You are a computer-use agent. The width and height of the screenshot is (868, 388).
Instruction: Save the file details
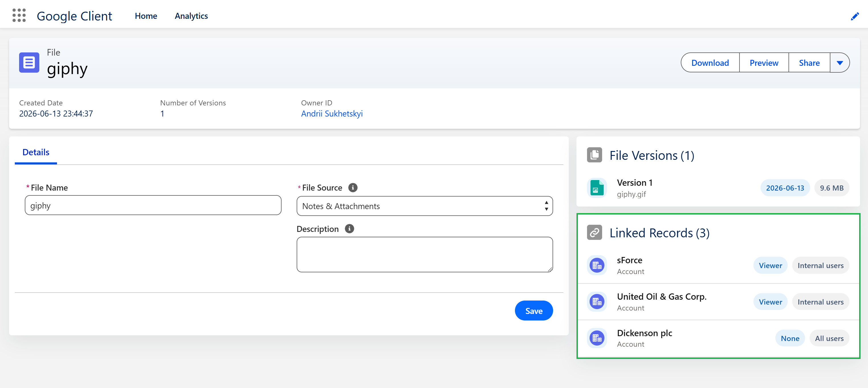[x=534, y=311]
